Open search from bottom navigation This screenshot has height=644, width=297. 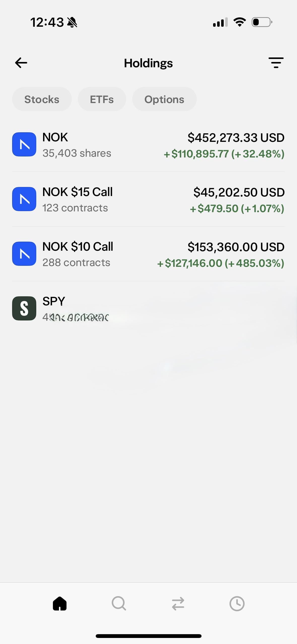[x=119, y=603]
